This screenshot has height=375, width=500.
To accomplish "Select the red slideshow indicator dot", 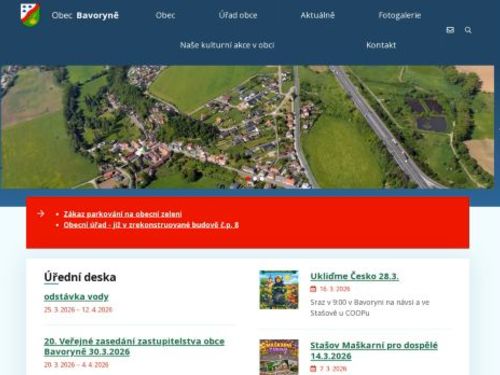I will coord(248,179).
